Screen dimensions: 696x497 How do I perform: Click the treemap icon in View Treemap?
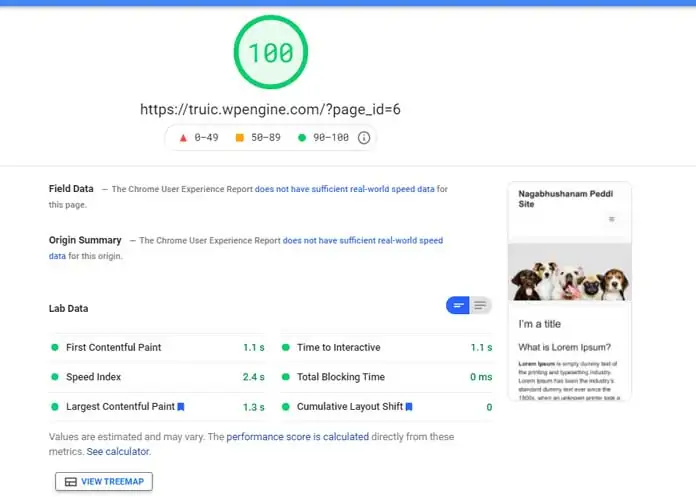(x=71, y=482)
